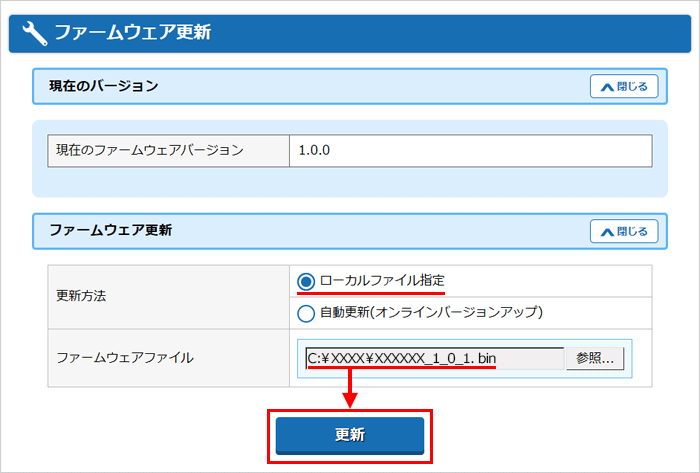Click the 現在のバージョン section heading
The width and height of the screenshot is (700, 473).
pos(104,87)
